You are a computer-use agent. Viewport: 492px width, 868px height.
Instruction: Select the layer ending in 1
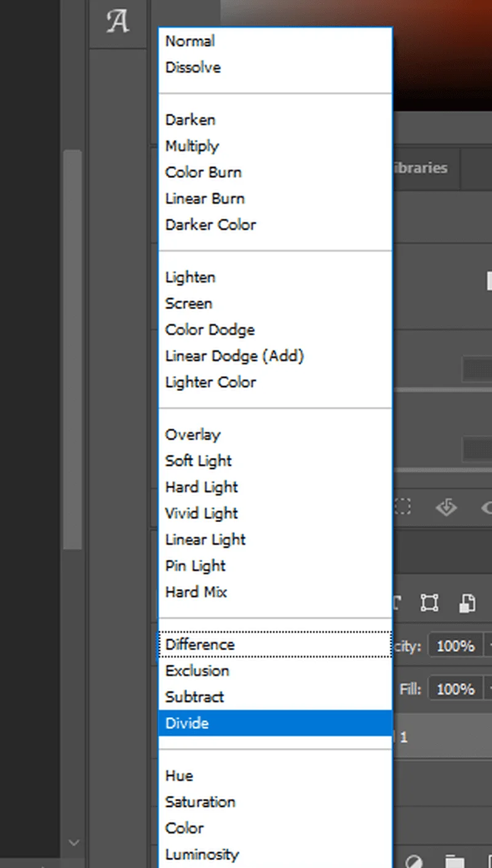coord(442,737)
